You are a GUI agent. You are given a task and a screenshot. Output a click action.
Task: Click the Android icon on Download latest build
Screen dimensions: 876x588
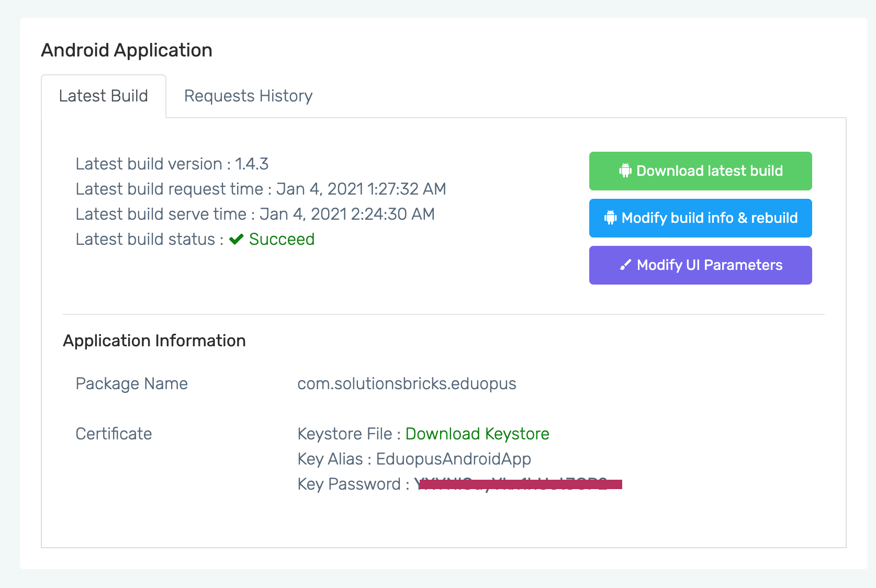point(625,171)
